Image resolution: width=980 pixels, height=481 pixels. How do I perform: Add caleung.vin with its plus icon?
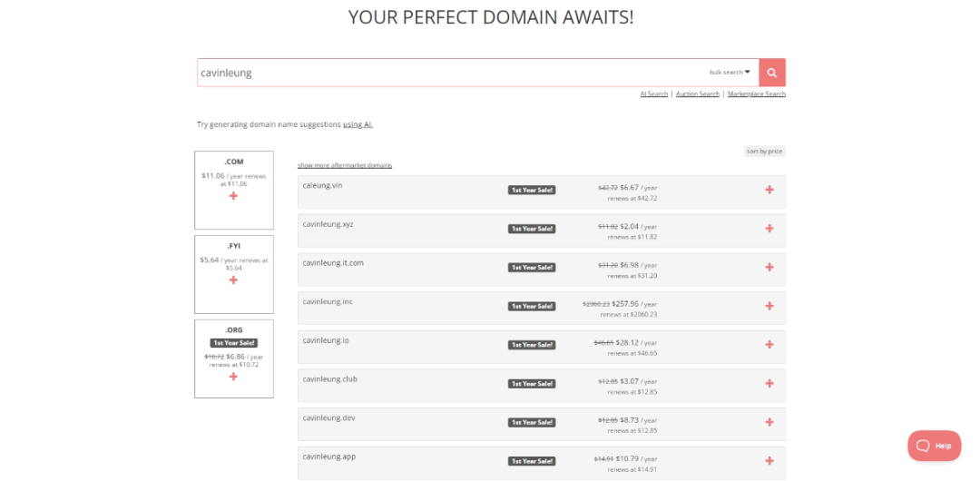tap(769, 190)
